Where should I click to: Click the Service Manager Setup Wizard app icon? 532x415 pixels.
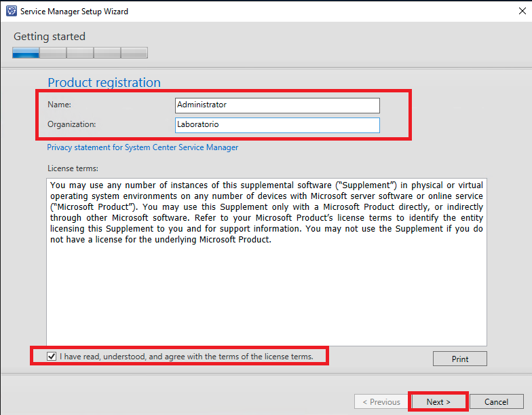[11, 11]
